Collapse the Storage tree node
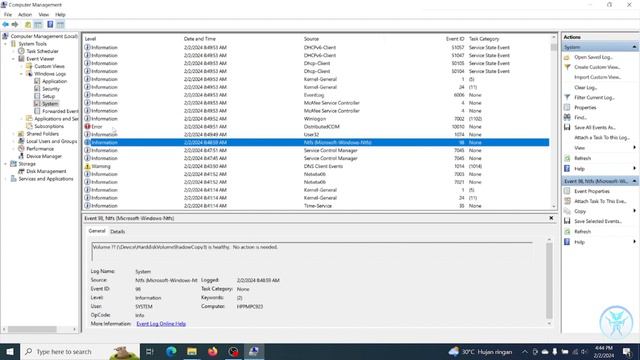This screenshot has height=360, width=640. 6,164
